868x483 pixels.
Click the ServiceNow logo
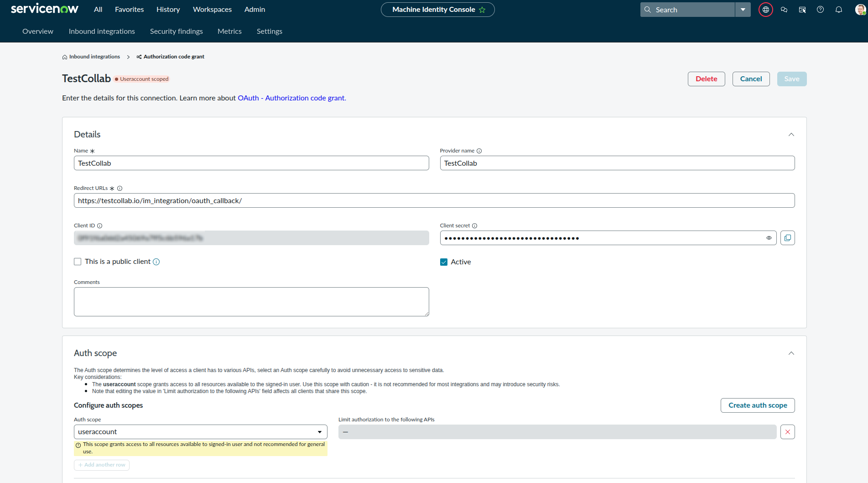point(44,9)
